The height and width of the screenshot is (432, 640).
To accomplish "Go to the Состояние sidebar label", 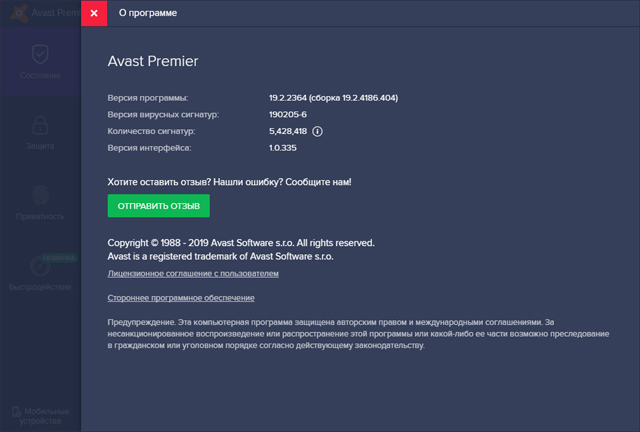I will click(40, 76).
